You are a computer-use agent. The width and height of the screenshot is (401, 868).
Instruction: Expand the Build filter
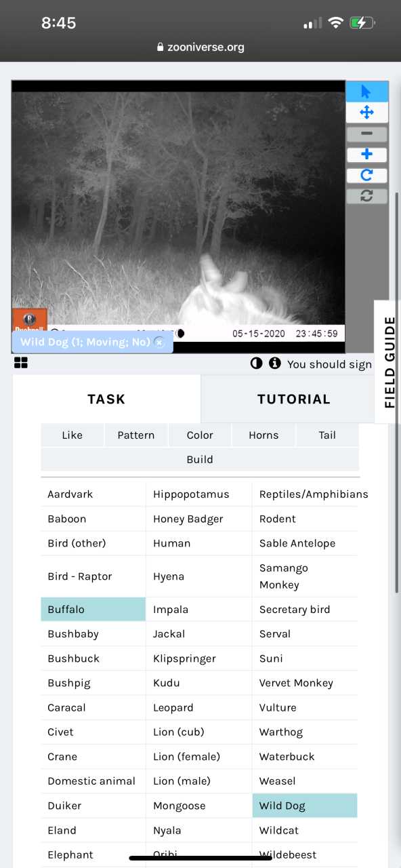tap(200, 460)
